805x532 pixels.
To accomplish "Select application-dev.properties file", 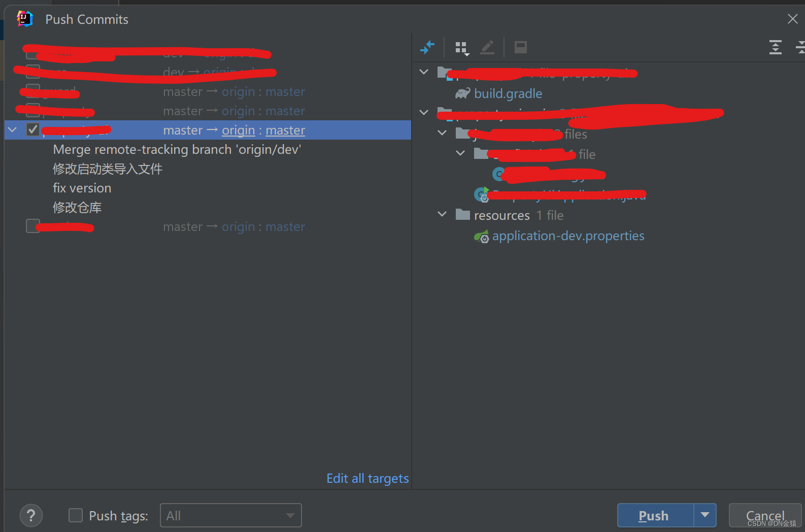I will 568,236.
